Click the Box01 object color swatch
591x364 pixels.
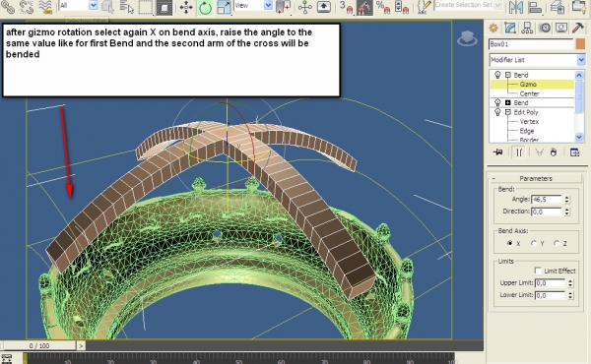point(580,44)
